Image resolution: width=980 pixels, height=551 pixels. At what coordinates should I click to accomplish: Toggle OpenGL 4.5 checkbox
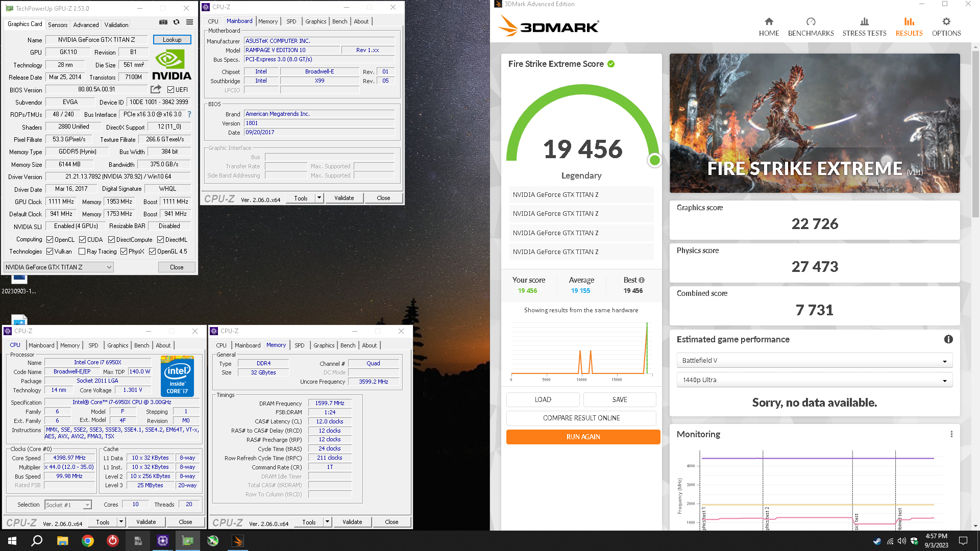click(152, 252)
